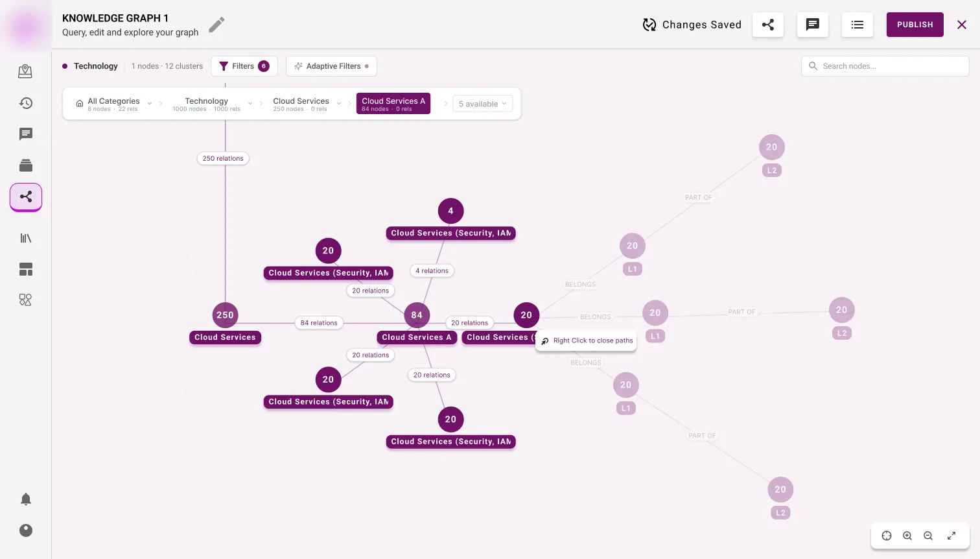Click the Technology category label

[96, 66]
